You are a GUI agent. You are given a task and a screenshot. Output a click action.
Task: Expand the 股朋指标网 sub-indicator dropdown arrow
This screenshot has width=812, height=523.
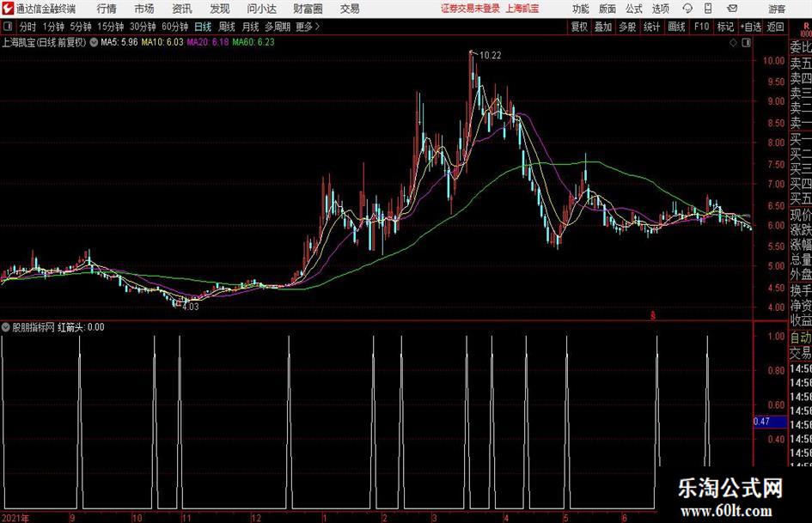6,327
